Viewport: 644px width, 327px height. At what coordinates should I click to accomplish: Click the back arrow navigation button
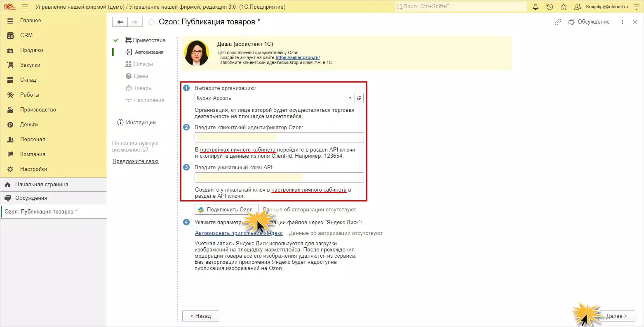[x=120, y=22]
